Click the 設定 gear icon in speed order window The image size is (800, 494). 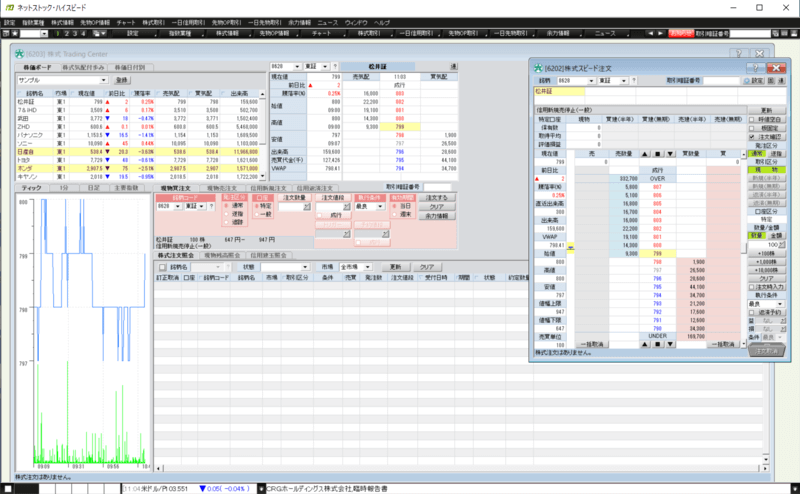pos(753,81)
